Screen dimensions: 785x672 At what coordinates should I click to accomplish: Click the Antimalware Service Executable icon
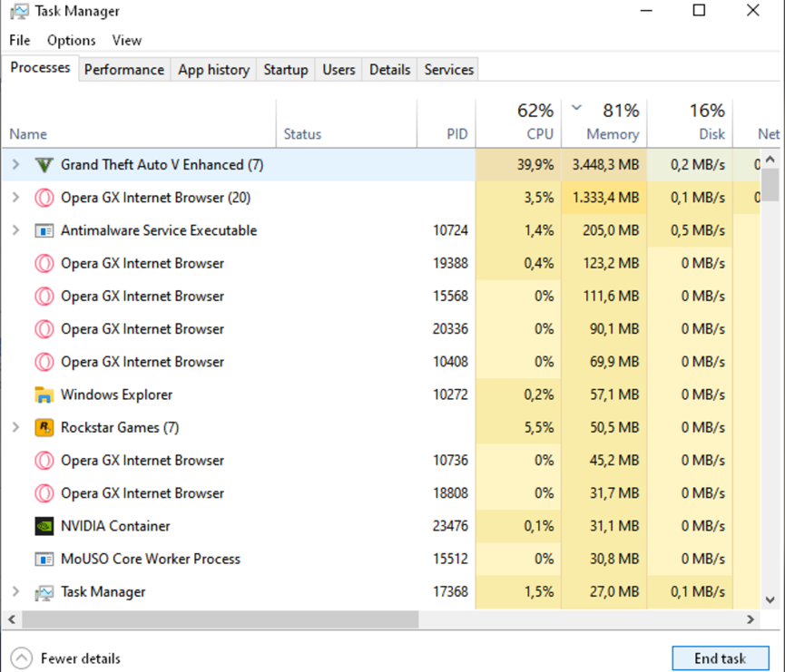(x=44, y=230)
